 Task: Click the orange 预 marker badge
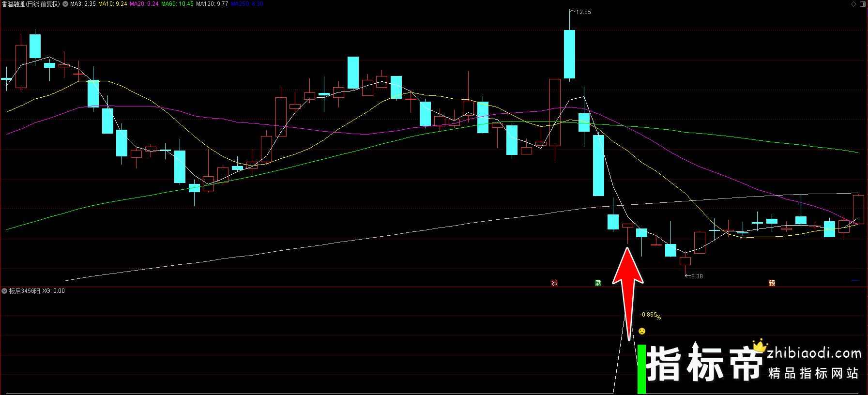pos(772,283)
